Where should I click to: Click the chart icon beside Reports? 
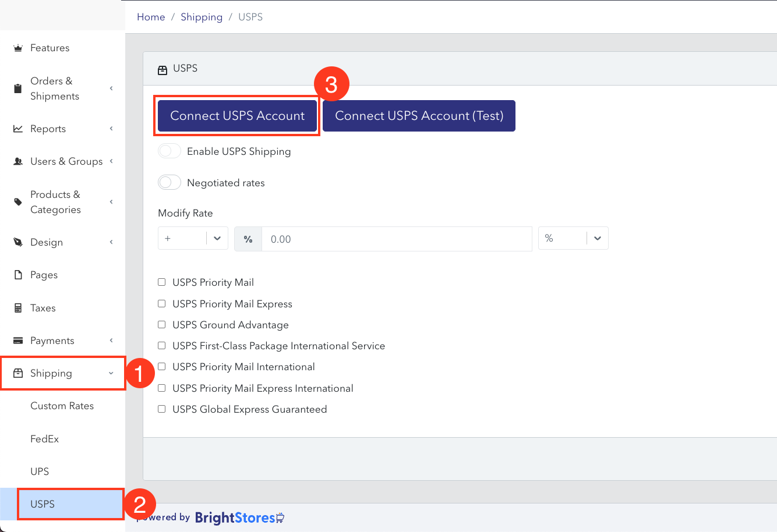[x=18, y=129]
